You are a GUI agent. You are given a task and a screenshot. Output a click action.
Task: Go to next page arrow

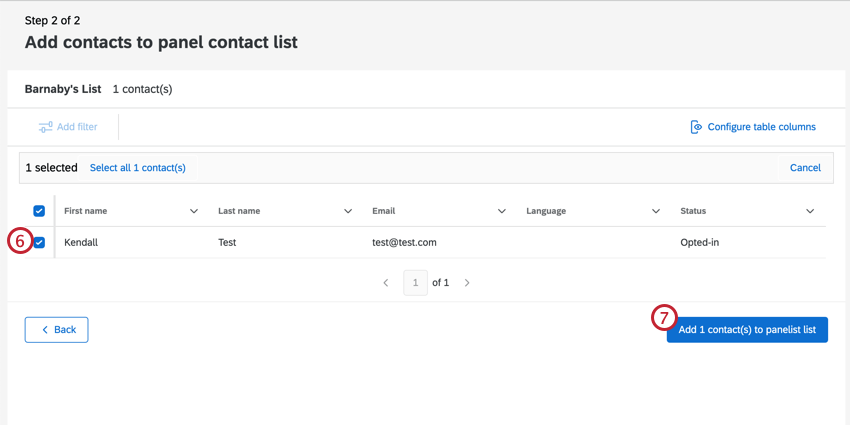pyautogui.click(x=467, y=283)
